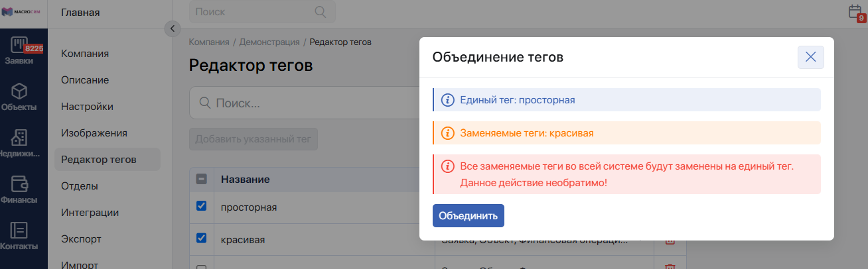The height and width of the screenshot is (269, 868).
Task: Open the Недвижимость building icon
Action: coord(20,137)
